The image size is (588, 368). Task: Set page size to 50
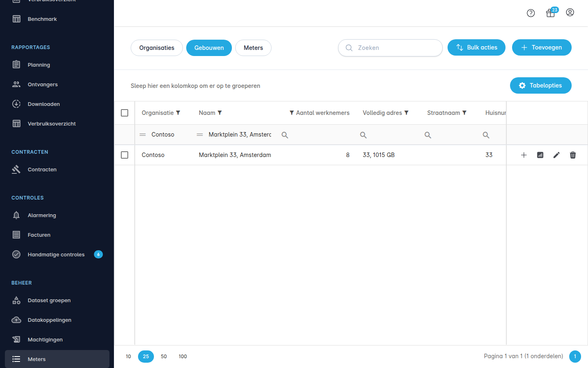tap(164, 357)
